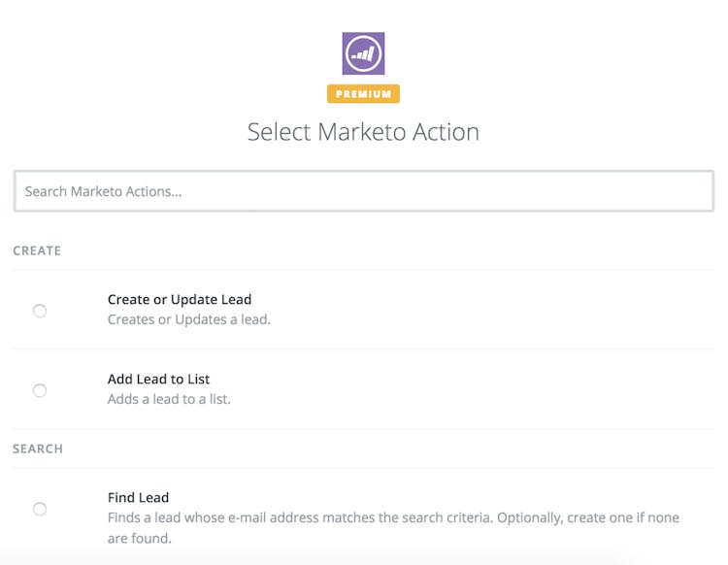Viewport: 728px width, 565px height.
Task: Focus the Search Marketo Actions field
Action: click(363, 191)
